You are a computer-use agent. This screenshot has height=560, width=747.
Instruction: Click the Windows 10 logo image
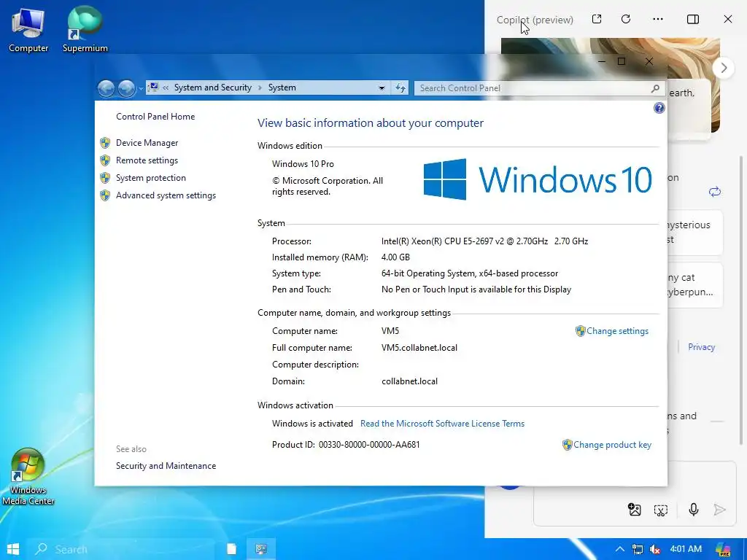coord(538,179)
